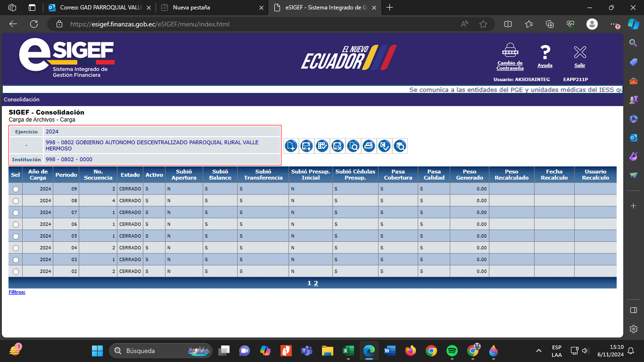
Task: Open Edge Settings and more menu
Action: [x=613, y=24]
